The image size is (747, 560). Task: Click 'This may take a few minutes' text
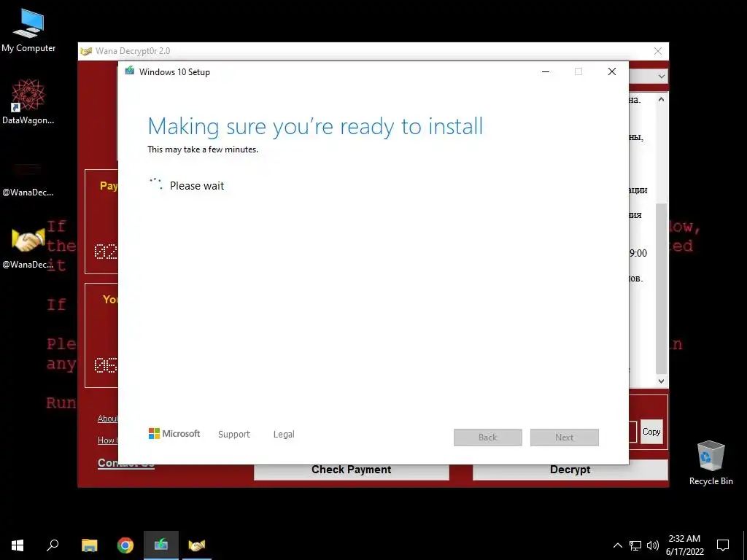pos(203,149)
